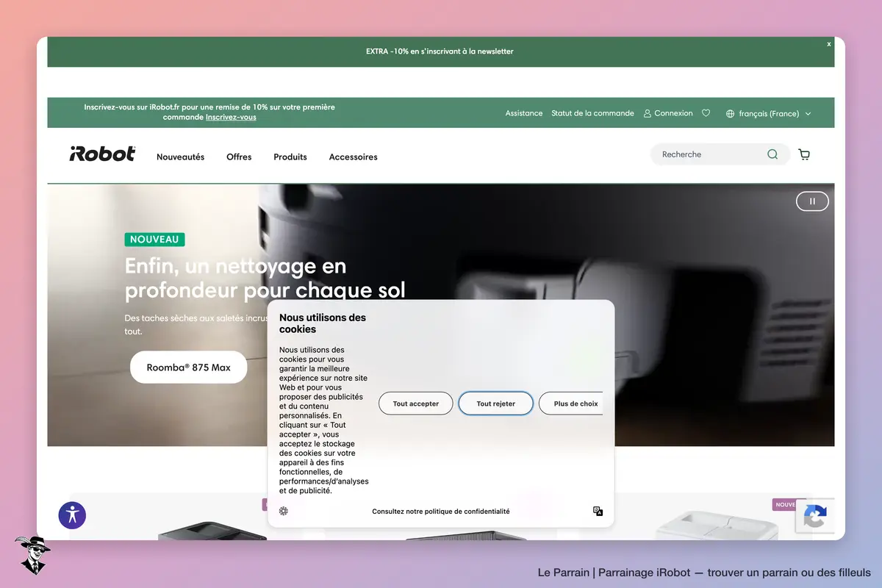
Task: Open the EXTRA -10% newsletter promotion text
Action: (440, 51)
